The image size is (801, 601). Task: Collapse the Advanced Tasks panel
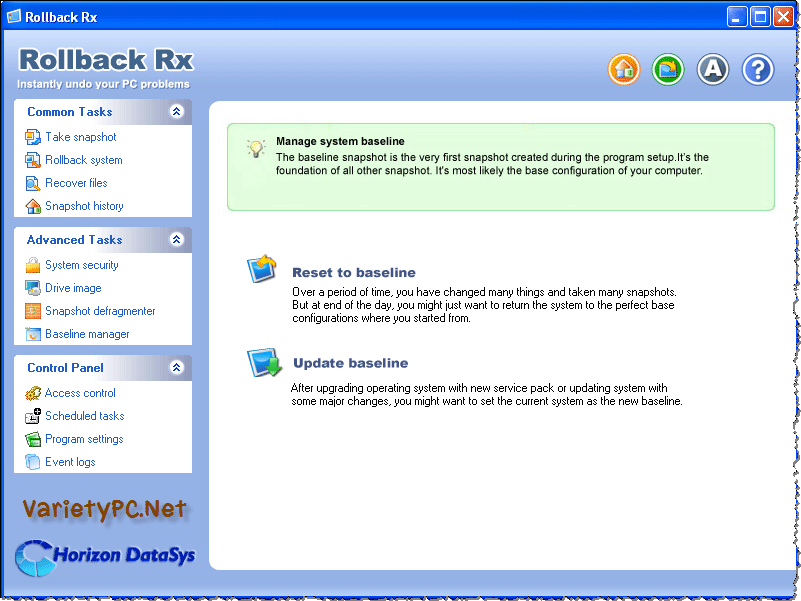click(x=176, y=240)
